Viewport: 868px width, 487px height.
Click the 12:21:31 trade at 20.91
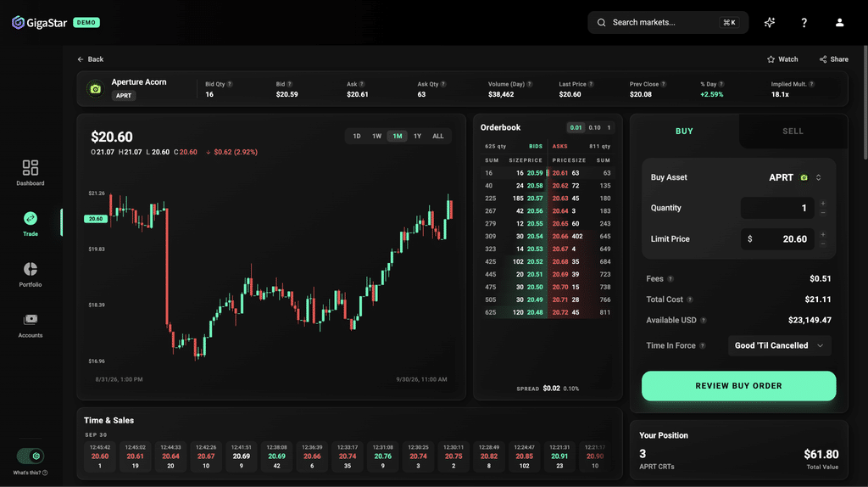click(559, 456)
